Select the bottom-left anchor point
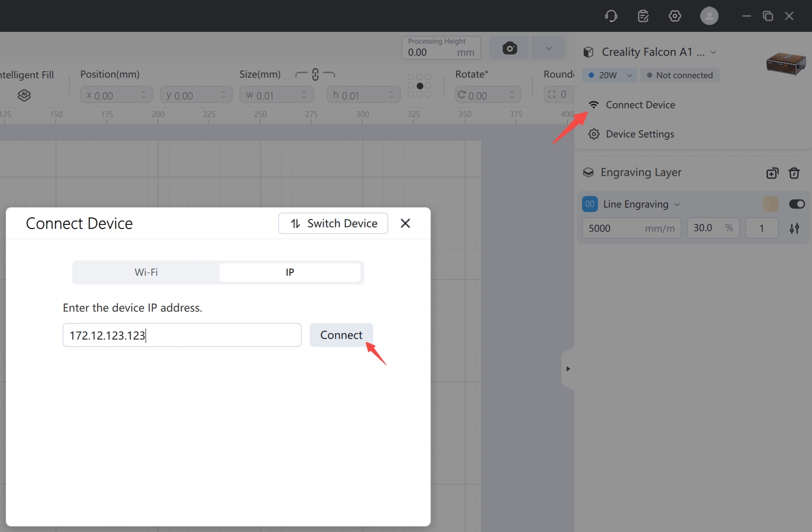 point(411,94)
